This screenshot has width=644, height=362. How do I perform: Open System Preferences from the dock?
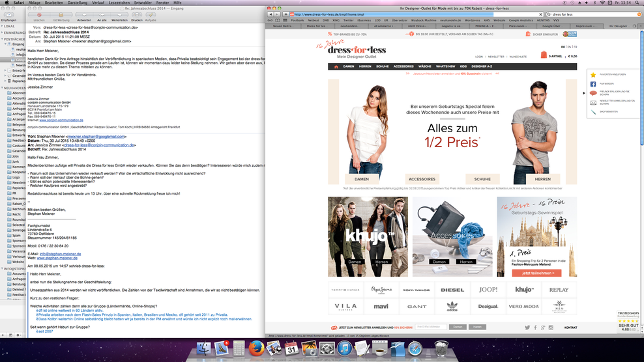(x=327, y=349)
